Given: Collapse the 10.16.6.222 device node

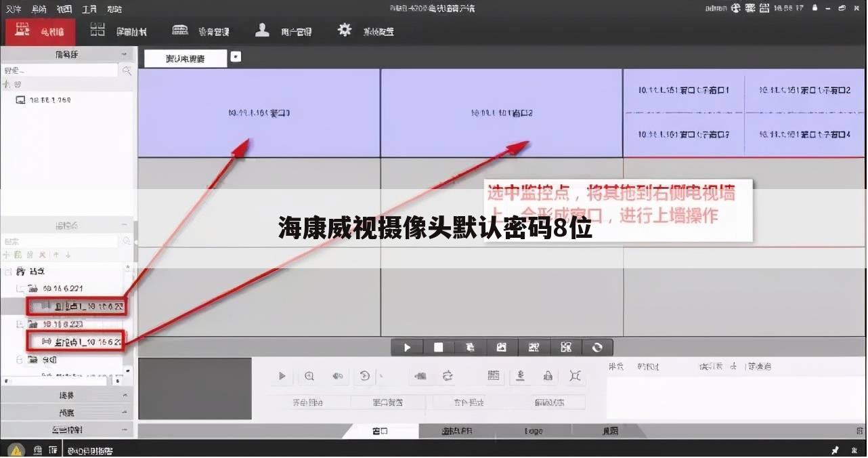Looking at the screenshot, I should [21, 325].
